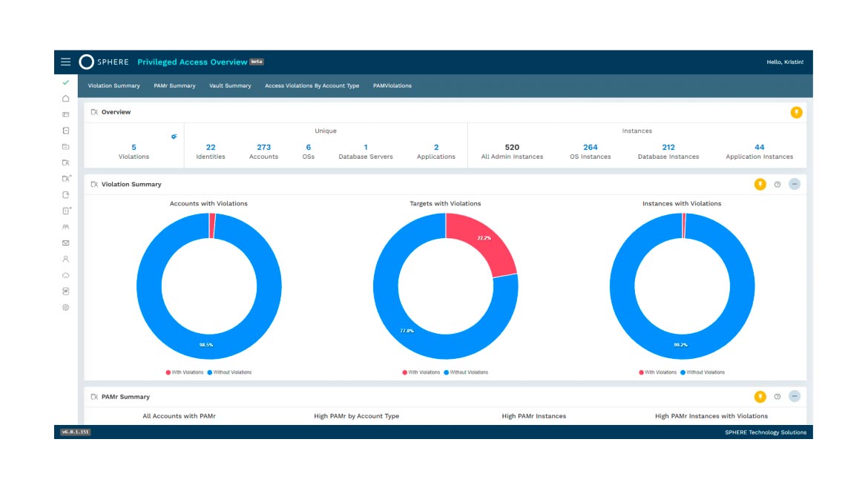The width and height of the screenshot is (868, 488).
Task: Open violations gear settings in Overview
Action: pos(174,136)
